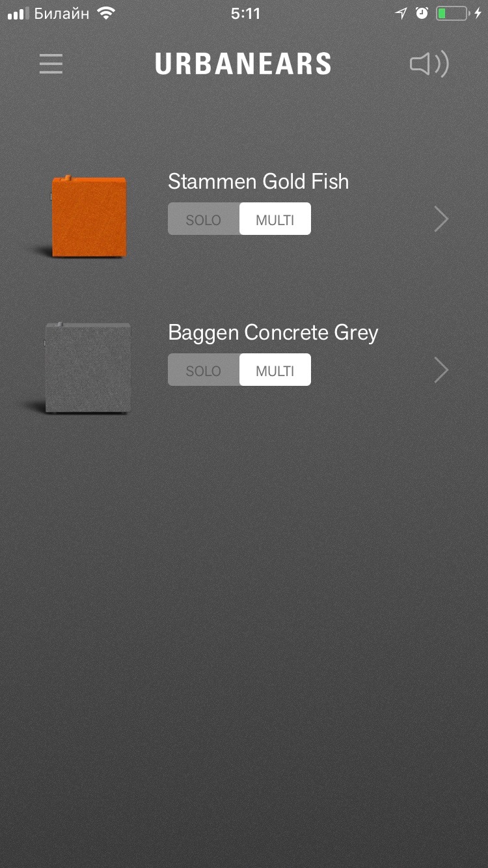The image size is (488, 868).
Task: Open Baggen Concrete Grey details chevron
Action: click(441, 370)
